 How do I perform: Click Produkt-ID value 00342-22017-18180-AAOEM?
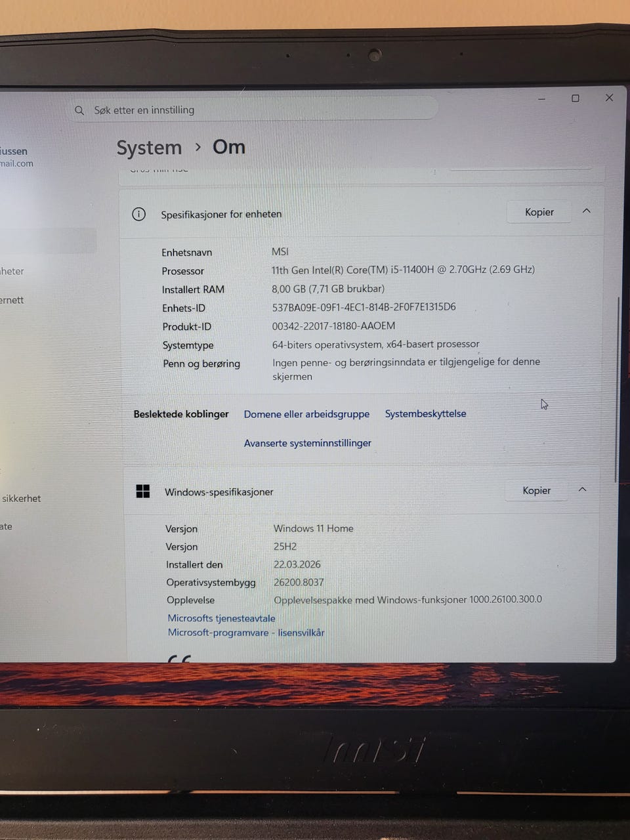[x=333, y=325]
